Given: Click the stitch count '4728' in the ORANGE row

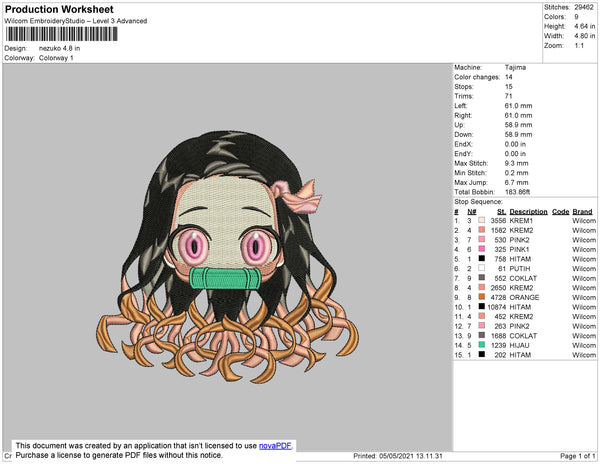Looking at the screenshot, I should (498, 297).
